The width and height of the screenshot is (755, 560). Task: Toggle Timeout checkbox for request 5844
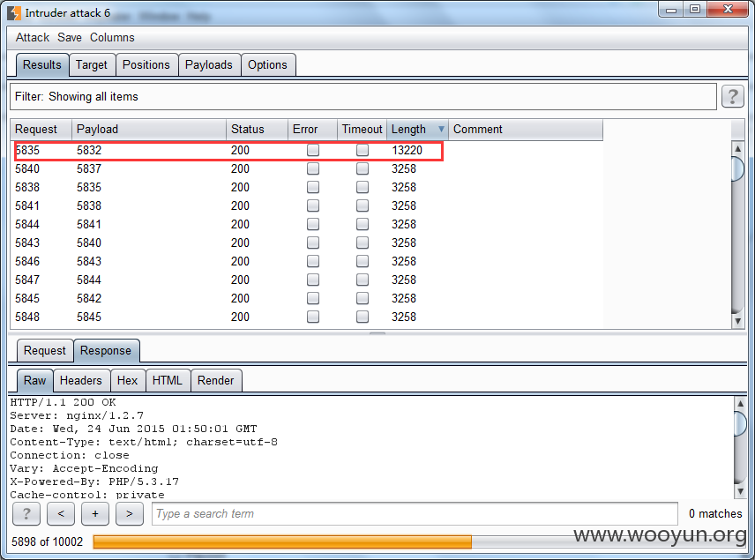pyautogui.click(x=363, y=224)
